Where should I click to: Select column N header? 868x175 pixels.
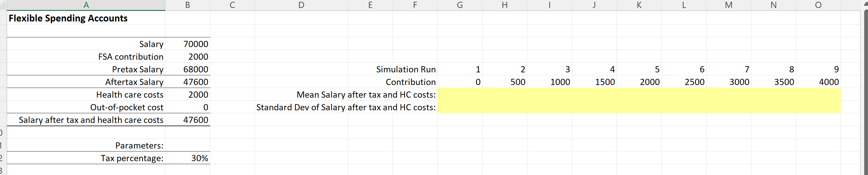(774, 5)
